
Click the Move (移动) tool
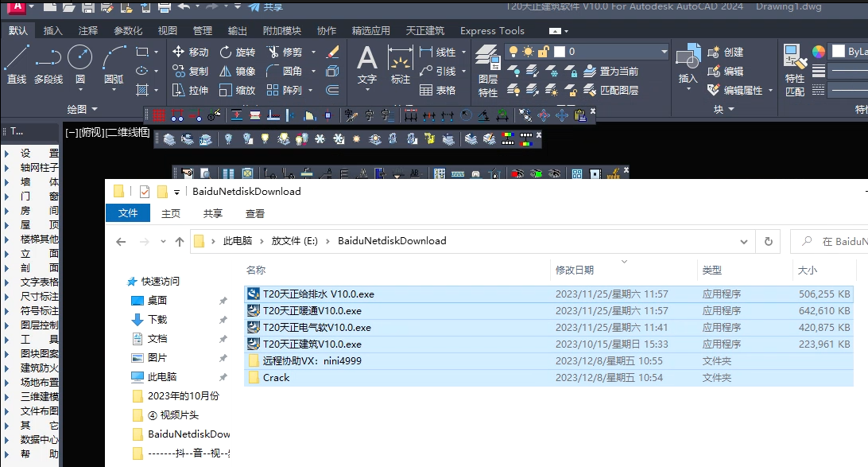click(x=190, y=52)
